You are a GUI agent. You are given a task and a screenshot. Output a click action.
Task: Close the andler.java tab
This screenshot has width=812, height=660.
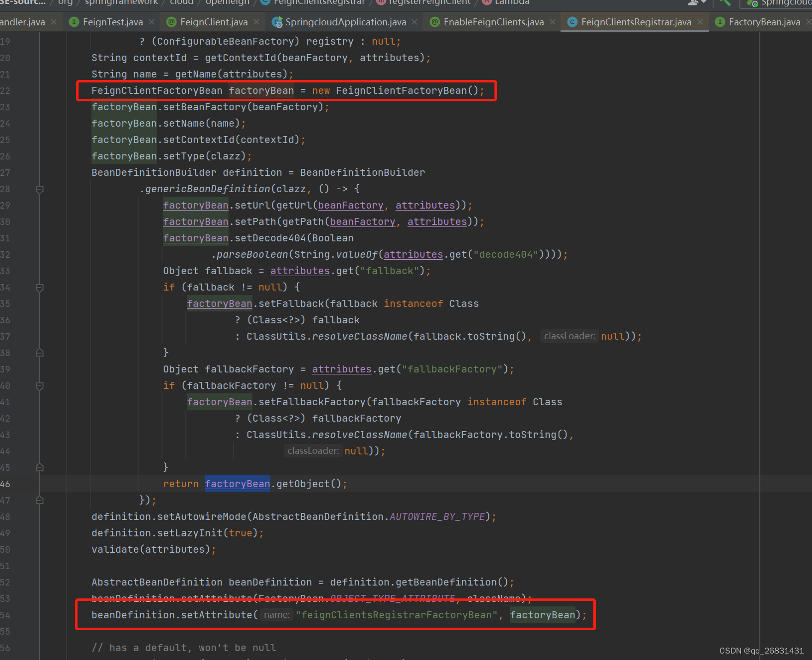pyautogui.click(x=54, y=22)
